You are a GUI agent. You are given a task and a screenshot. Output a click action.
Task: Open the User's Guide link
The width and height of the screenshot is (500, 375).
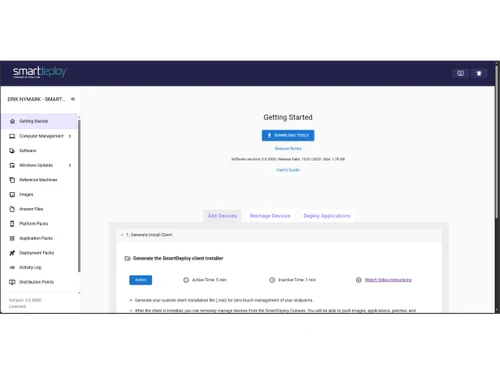[288, 170]
